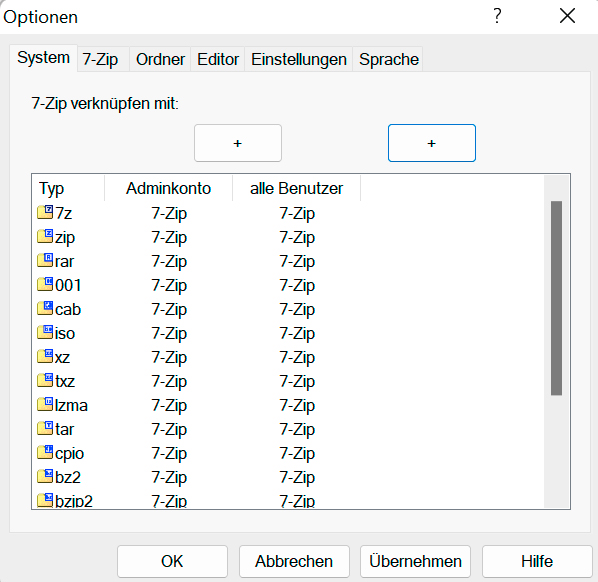Click the 001 file type icon

pos(45,284)
